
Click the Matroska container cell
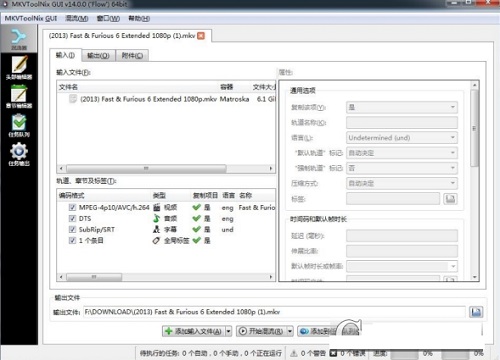(x=234, y=99)
